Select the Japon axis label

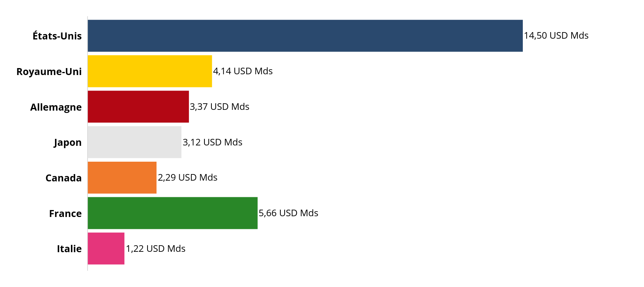pos(68,143)
